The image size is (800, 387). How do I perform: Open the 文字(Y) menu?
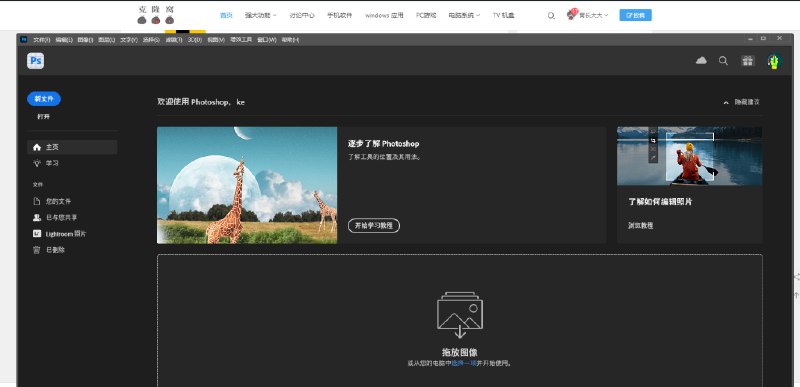[x=129, y=39]
